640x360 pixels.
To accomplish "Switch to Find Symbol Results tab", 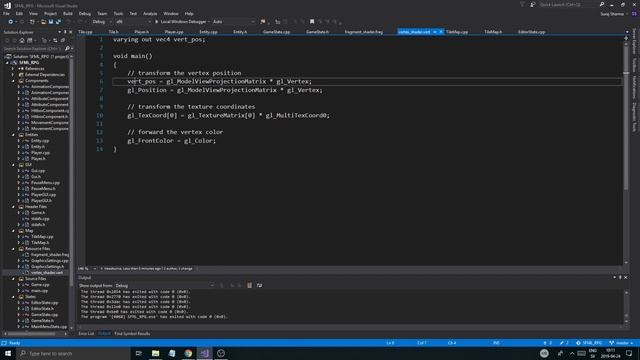I will point(132,333).
